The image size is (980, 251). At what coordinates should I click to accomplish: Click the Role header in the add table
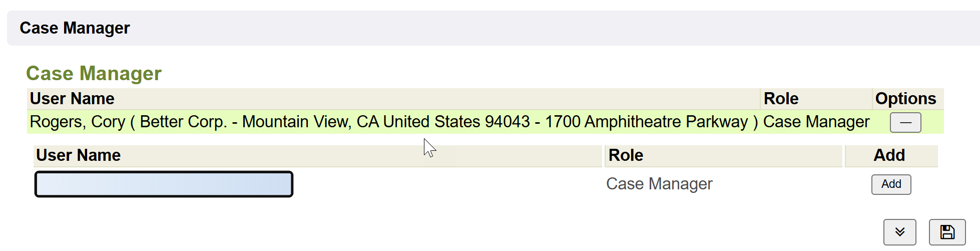[x=626, y=155]
